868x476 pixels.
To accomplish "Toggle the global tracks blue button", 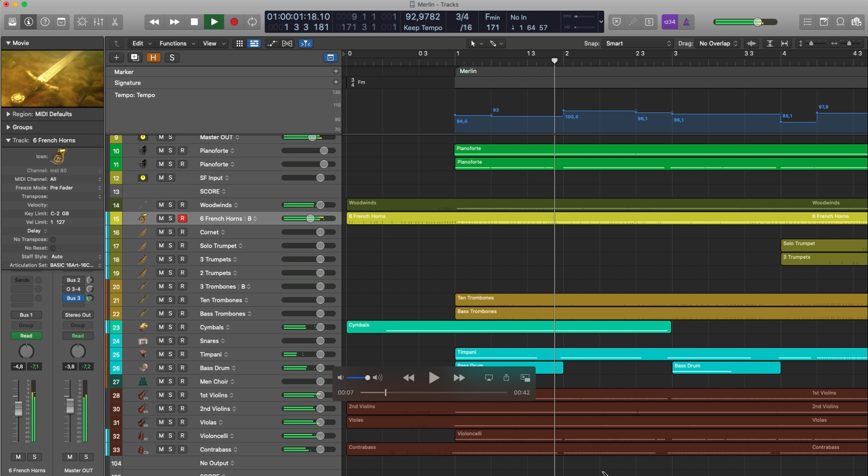I will click(330, 57).
